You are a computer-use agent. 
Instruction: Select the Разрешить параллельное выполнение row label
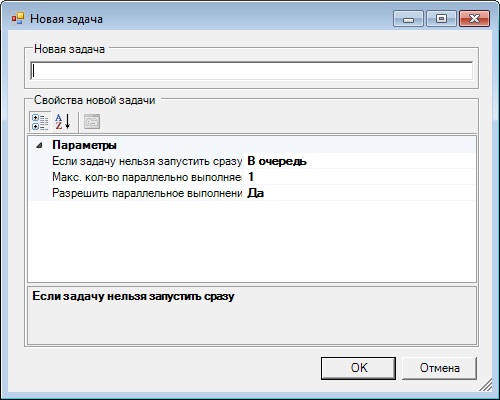(147, 193)
